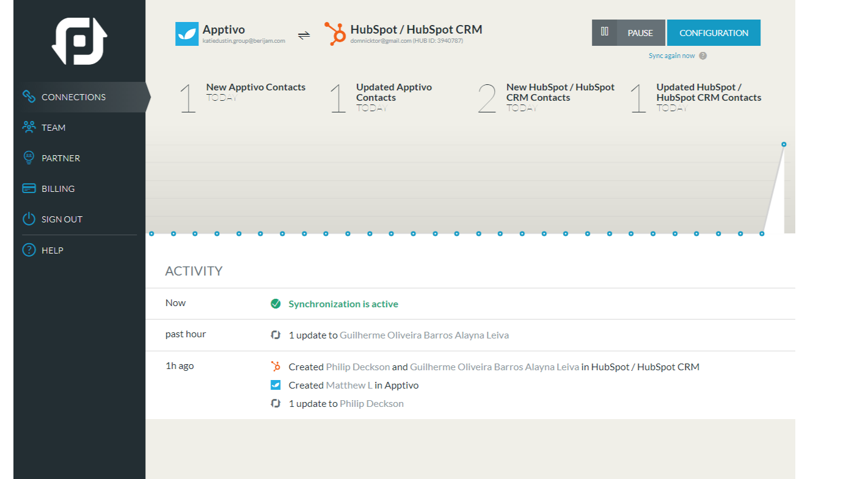Click the Partner lightbulb icon
Screen dimensions: 868x479
pos(29,158)
